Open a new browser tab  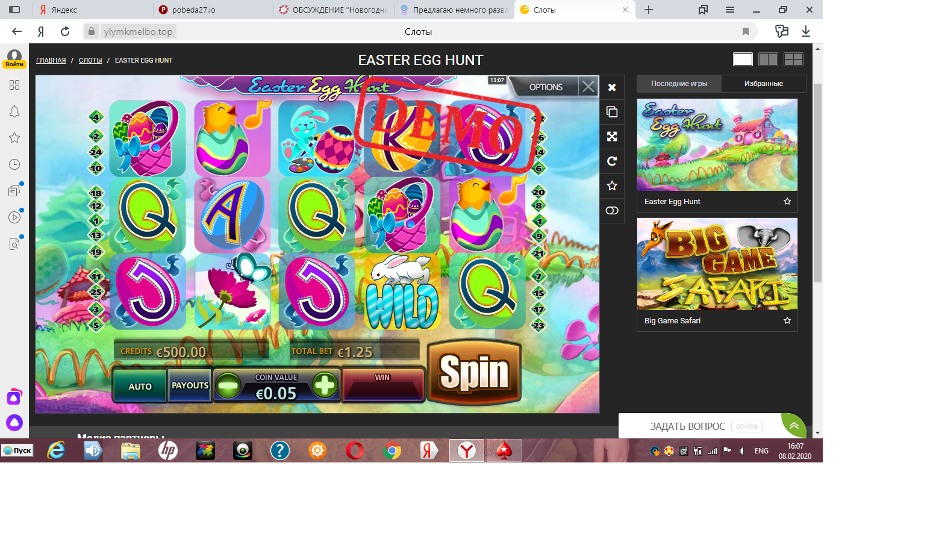649,10
